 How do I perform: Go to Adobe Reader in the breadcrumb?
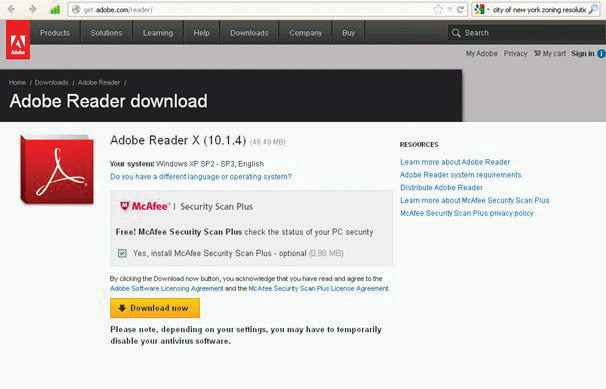99,83
